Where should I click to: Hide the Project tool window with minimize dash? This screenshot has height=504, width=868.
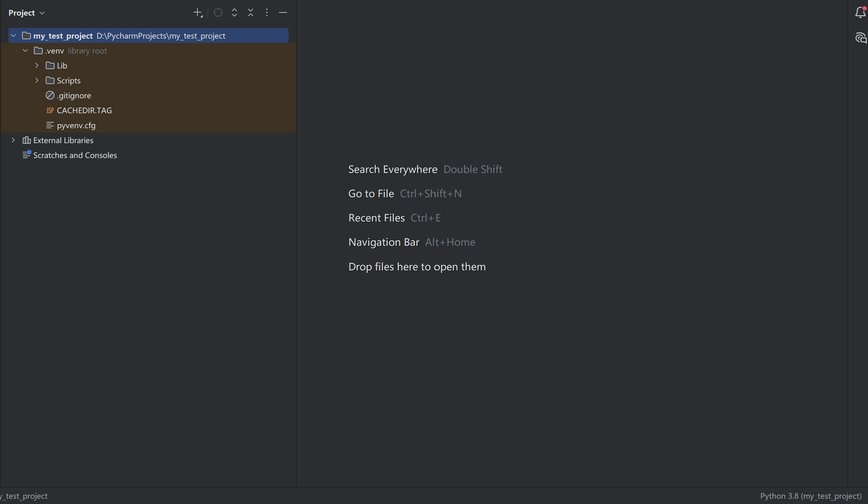(x=283, y=13)
